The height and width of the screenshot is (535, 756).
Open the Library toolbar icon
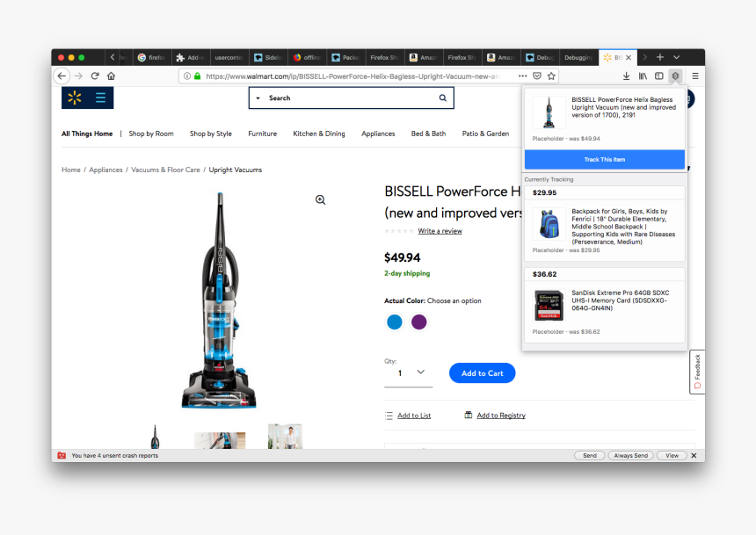click(x=643, y=76)
